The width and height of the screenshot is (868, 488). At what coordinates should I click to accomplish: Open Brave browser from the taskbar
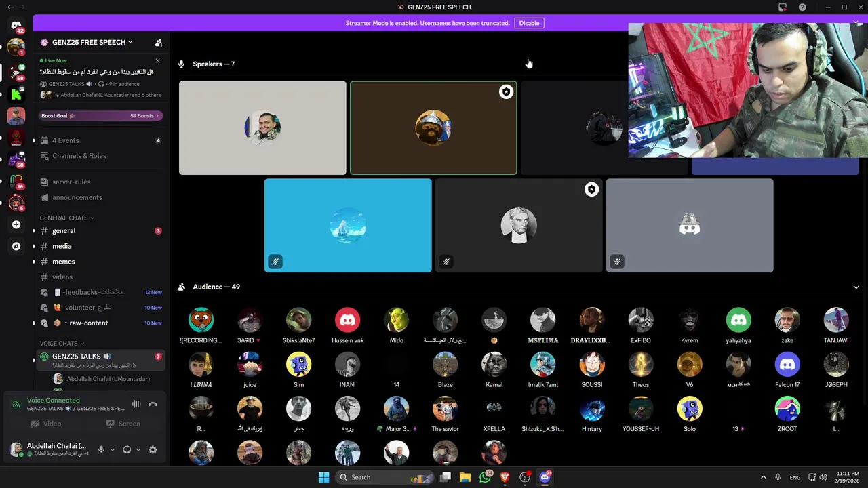505,477
